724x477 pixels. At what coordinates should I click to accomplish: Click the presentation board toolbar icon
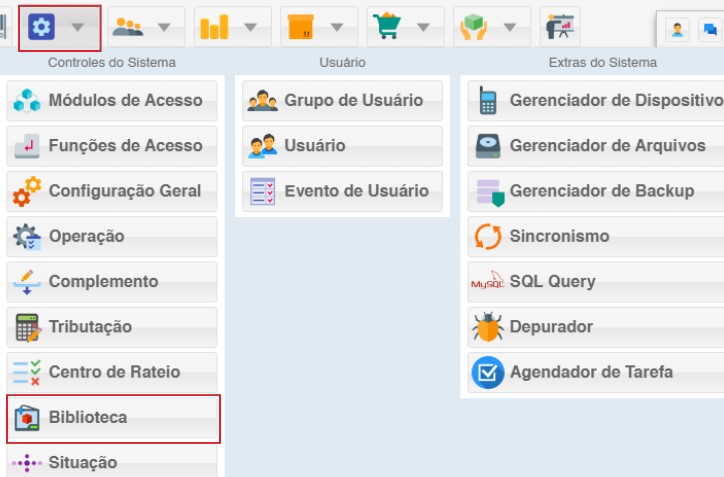559,27
